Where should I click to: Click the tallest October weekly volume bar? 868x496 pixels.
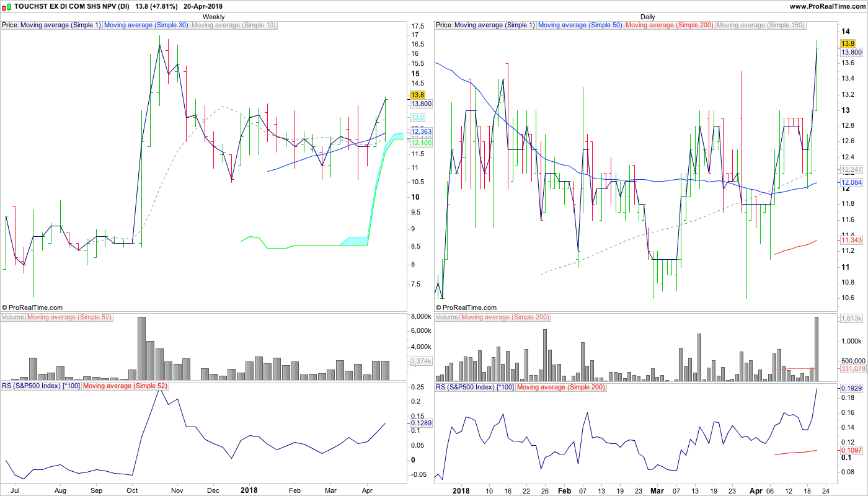point(141,348)
